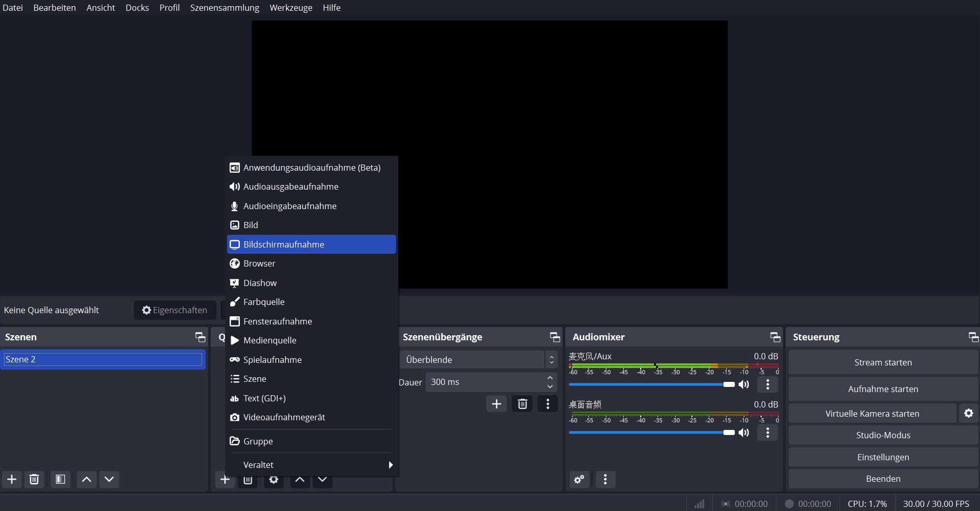Open Einstellungen from Steuerung panel
The width and height of the screenshot is (980, 511).
point(883,457)
